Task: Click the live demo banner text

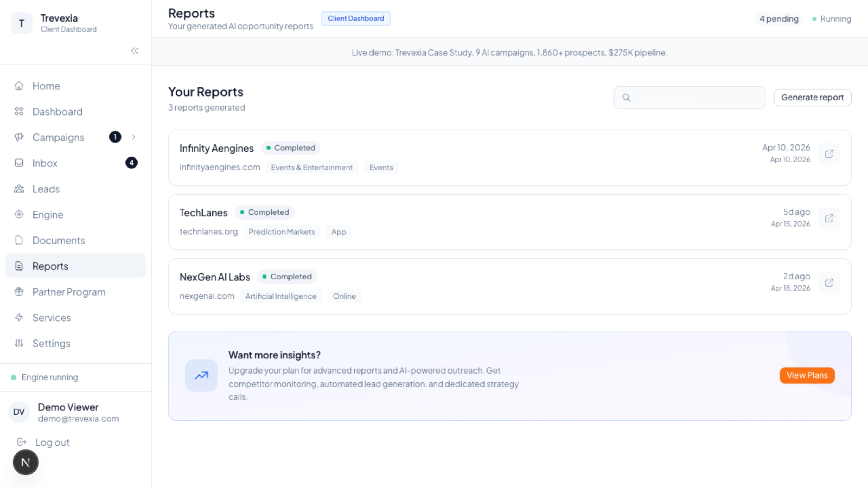Action: click(509, 53)
